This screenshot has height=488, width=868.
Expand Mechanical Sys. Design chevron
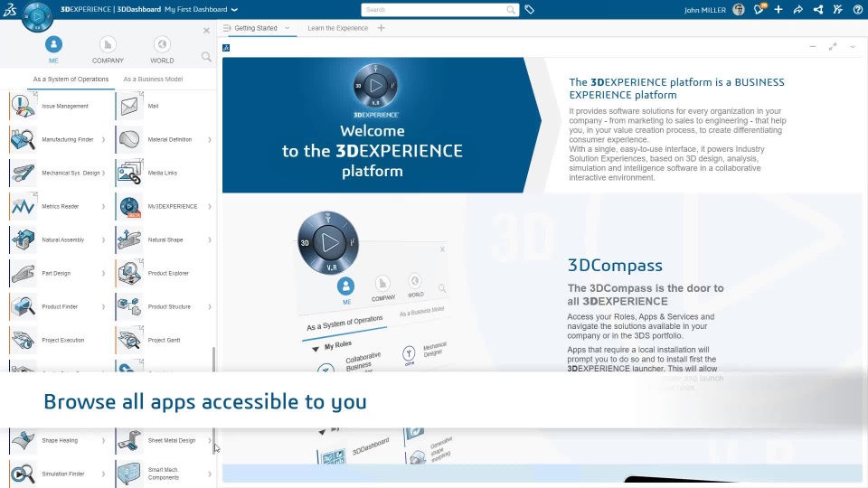pos(103,174)
